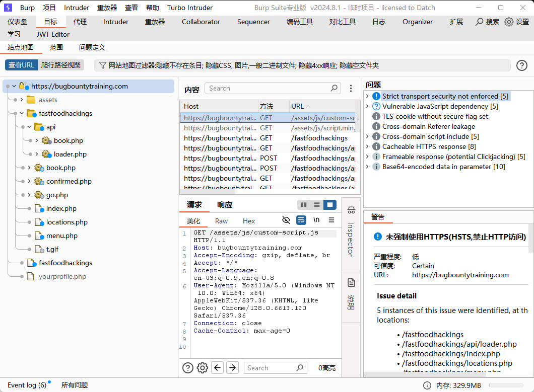534x392 pixels.
Task: Click help icon below request editor
Action: [187, 368]
